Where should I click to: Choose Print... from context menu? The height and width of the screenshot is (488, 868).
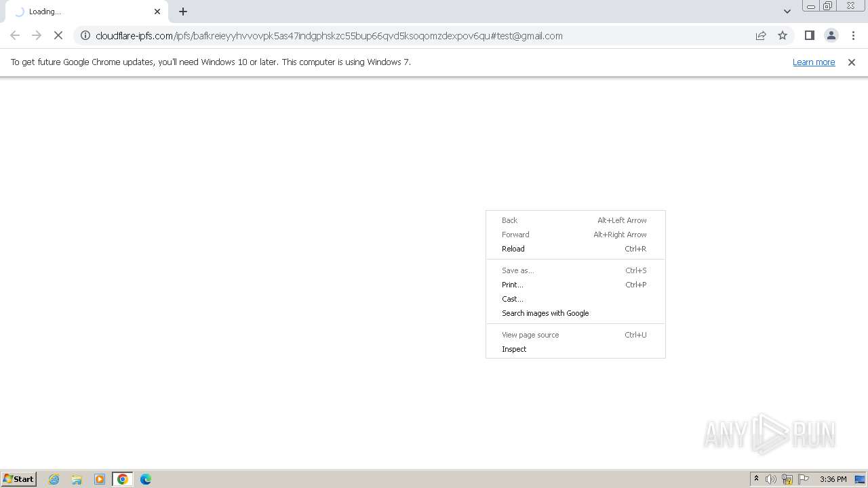[576, 285]
